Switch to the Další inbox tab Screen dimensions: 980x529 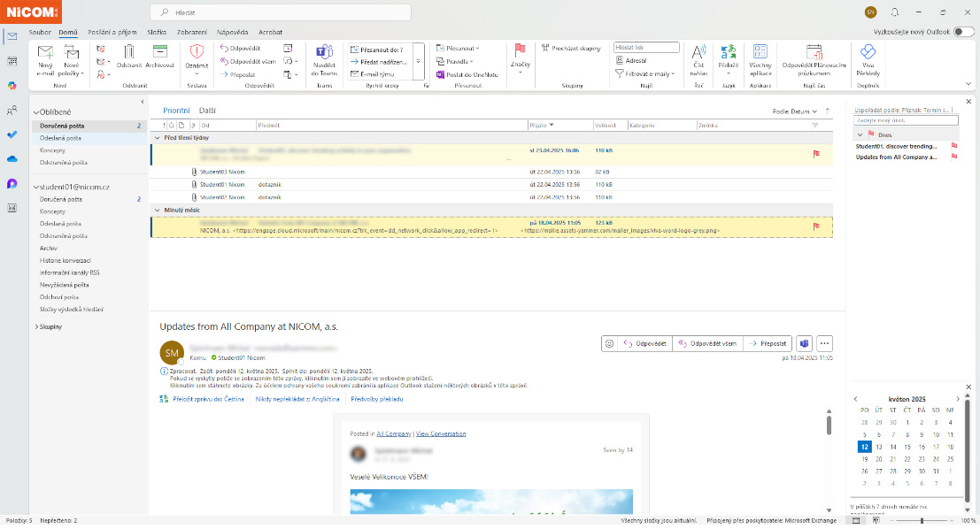[207, 111]
